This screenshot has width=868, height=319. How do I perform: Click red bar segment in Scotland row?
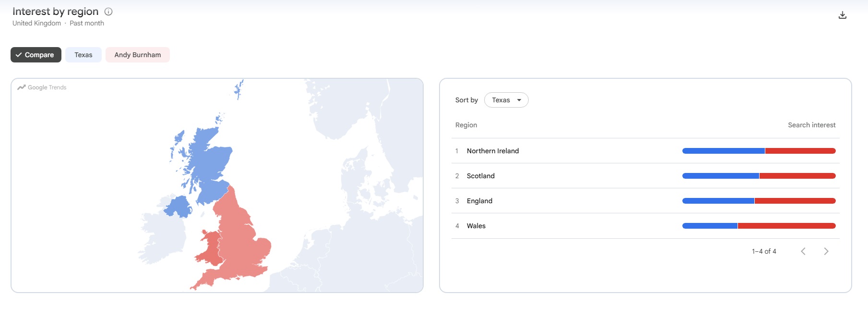tap(797, 176)
